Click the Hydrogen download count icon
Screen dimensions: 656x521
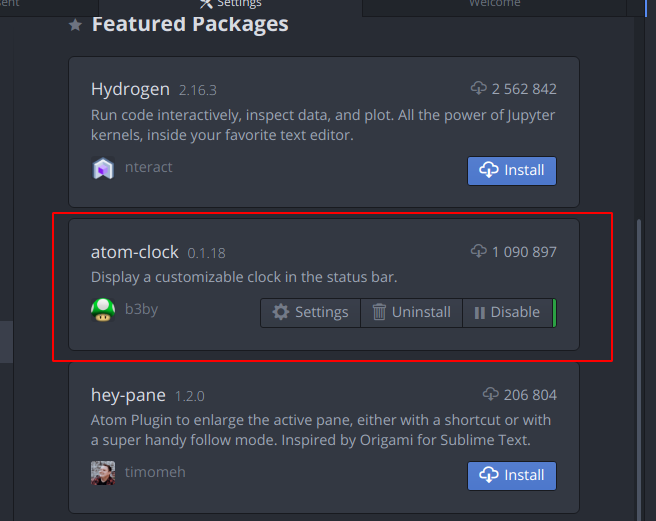[x=479, y=88]
